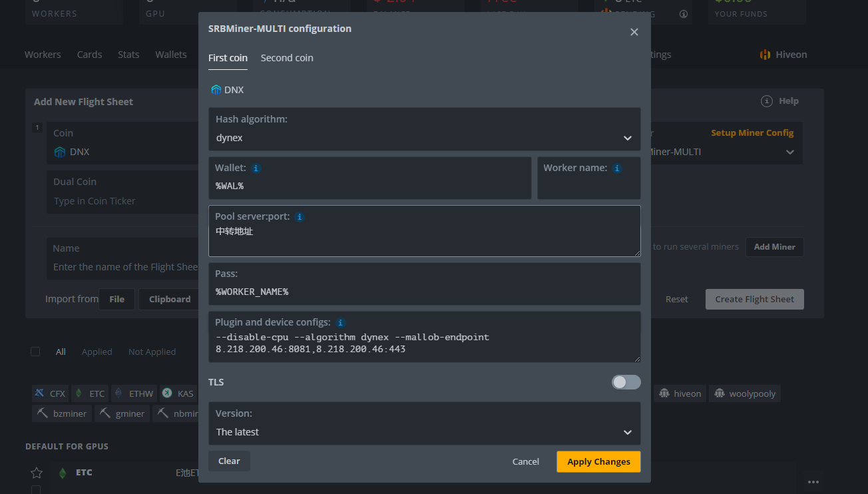Image resolution: width=868 pixels, height=494 pixels.
Task: Click the Wallet input field
Action: (370, 178)
